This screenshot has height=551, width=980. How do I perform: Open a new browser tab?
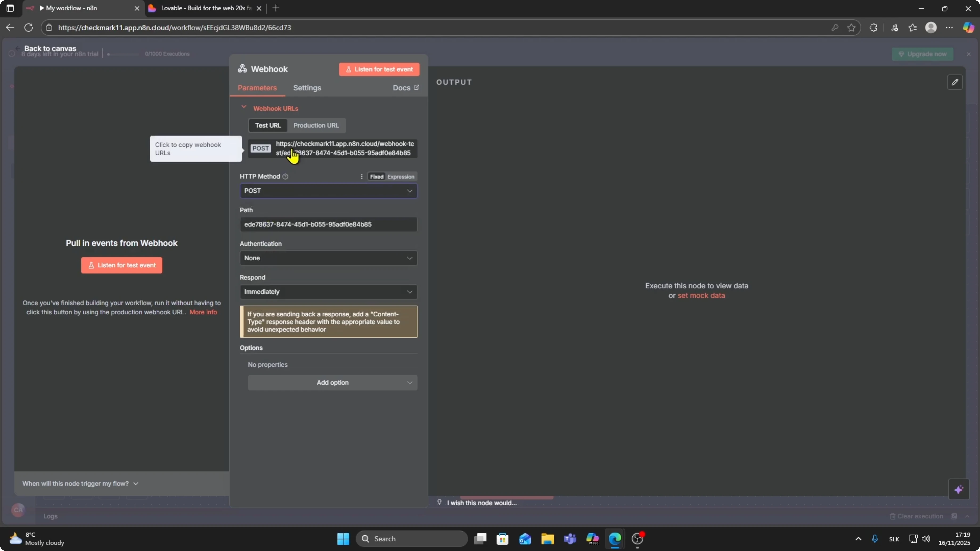click(276, 8)
